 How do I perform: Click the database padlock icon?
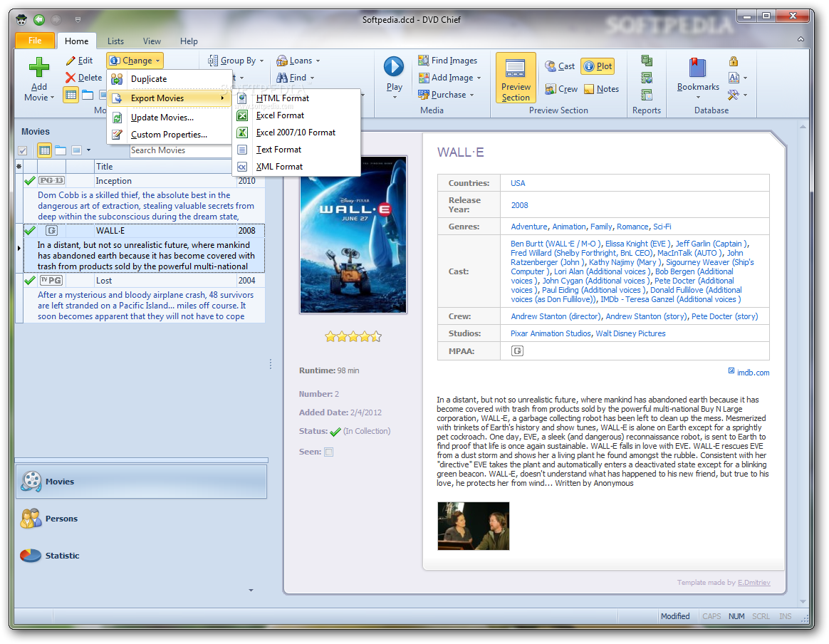pyautogui.click(x=734, y=61)
